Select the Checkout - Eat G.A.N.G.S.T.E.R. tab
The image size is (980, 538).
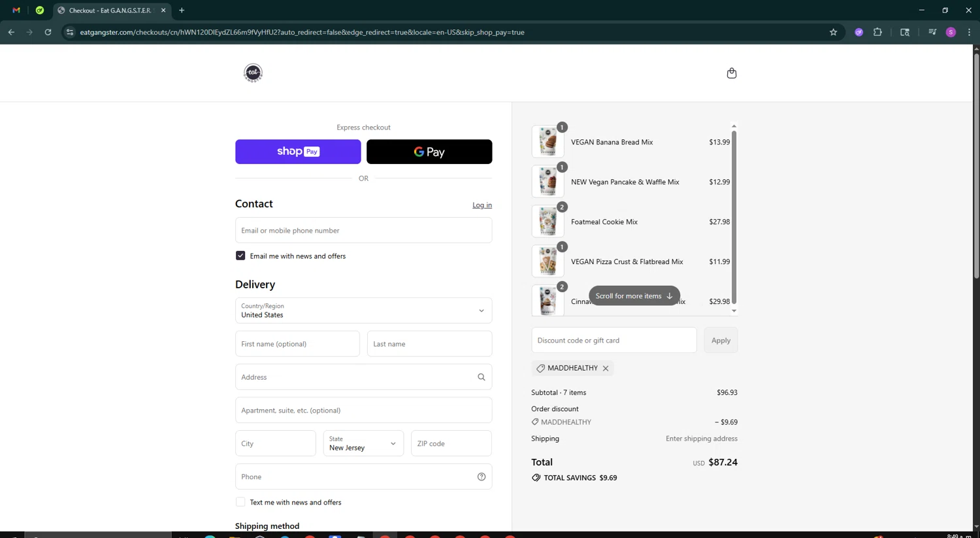(110, 10)
